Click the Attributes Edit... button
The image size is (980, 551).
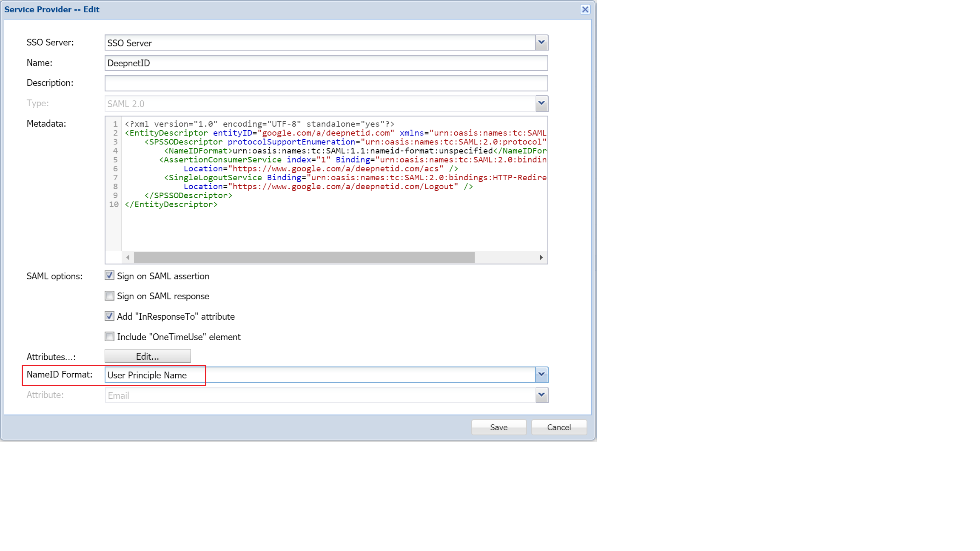point(148,356)
